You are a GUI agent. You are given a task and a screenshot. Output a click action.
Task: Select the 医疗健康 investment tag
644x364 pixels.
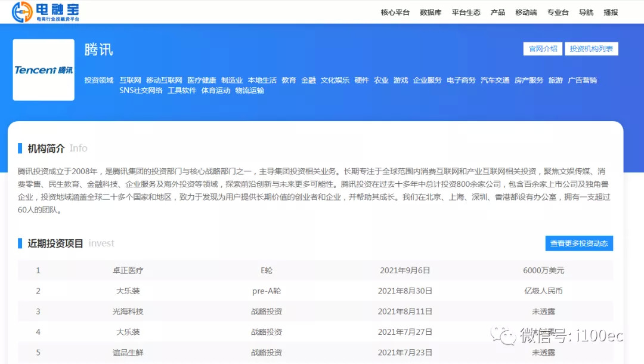point(202,81)
